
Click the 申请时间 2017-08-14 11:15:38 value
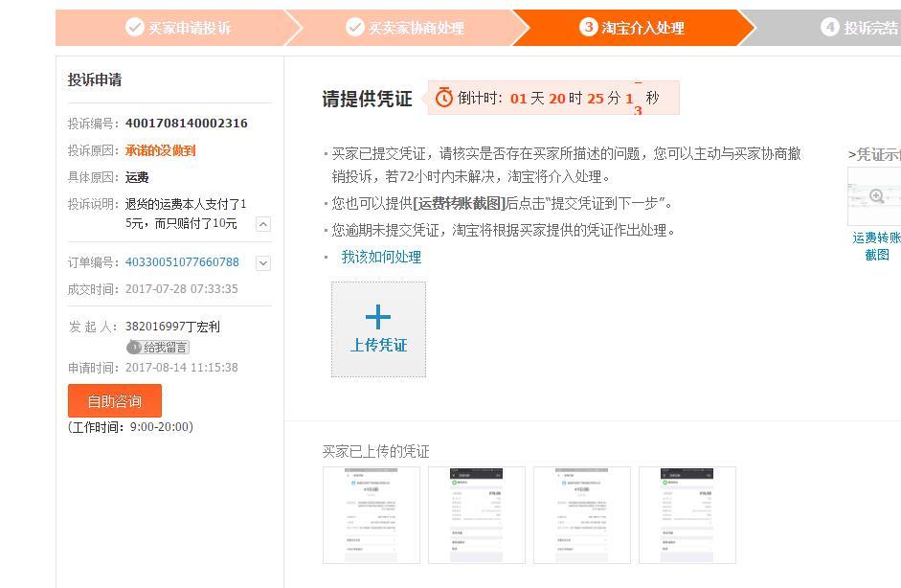point(182,368)
